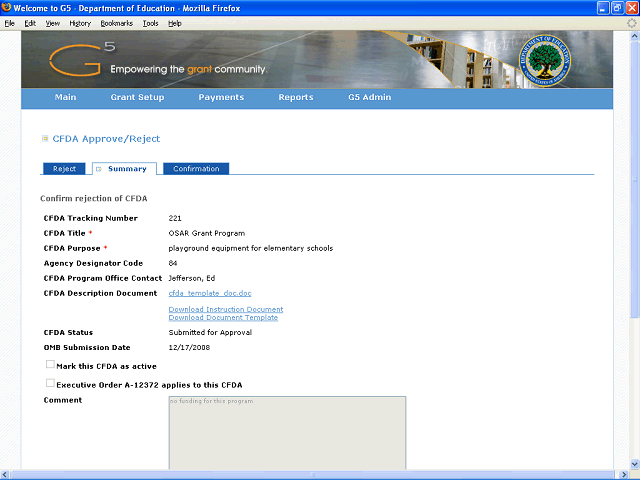Open the Tools menu
The height and width of the screenshot is (480, 640).
pyautogui.click(x=151, y=23)
